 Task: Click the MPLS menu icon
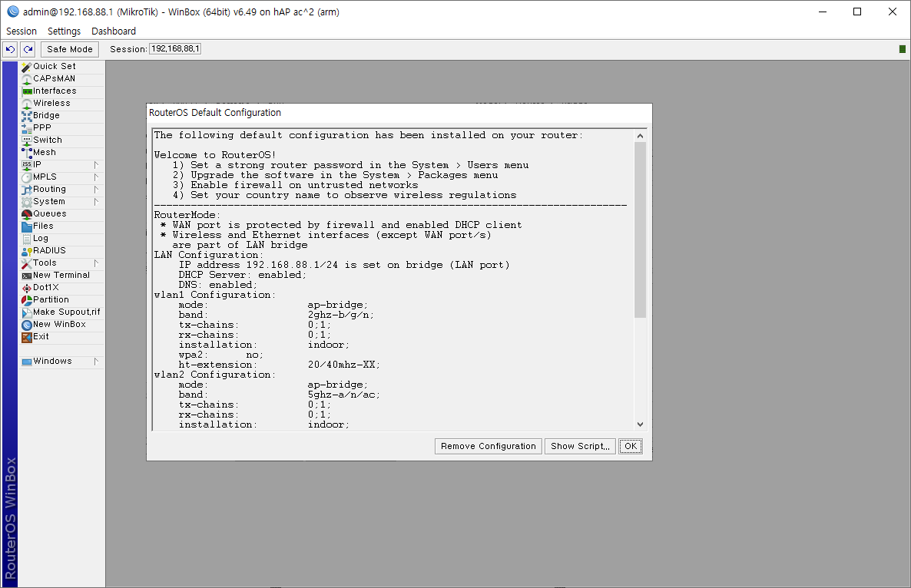point(27,177)
